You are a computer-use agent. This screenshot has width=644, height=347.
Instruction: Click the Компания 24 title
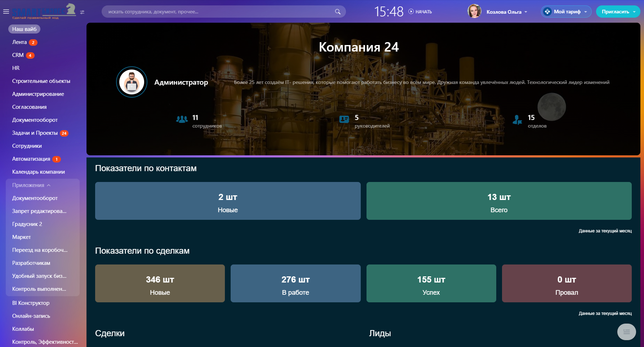(x=359, y=47)
